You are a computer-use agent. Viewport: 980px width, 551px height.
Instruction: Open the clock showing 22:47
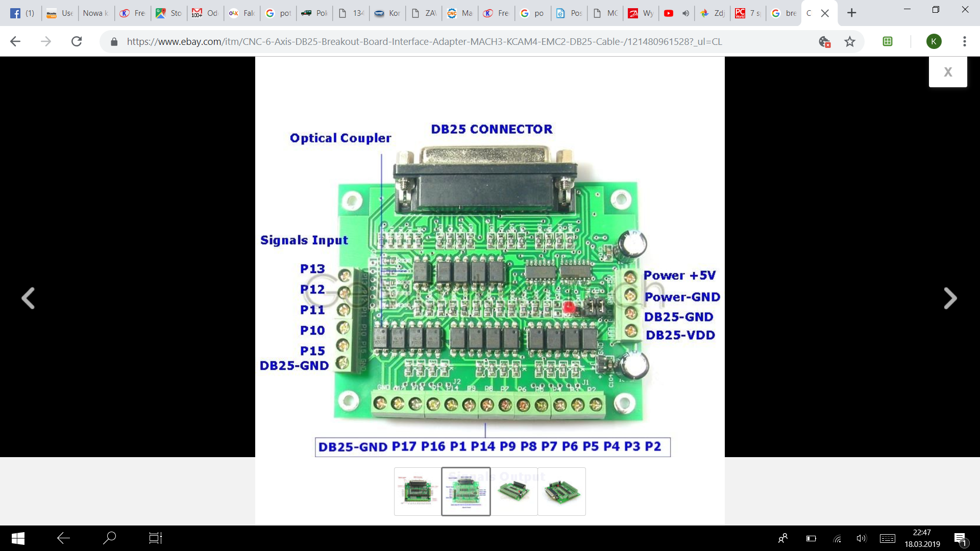[922, 538]
